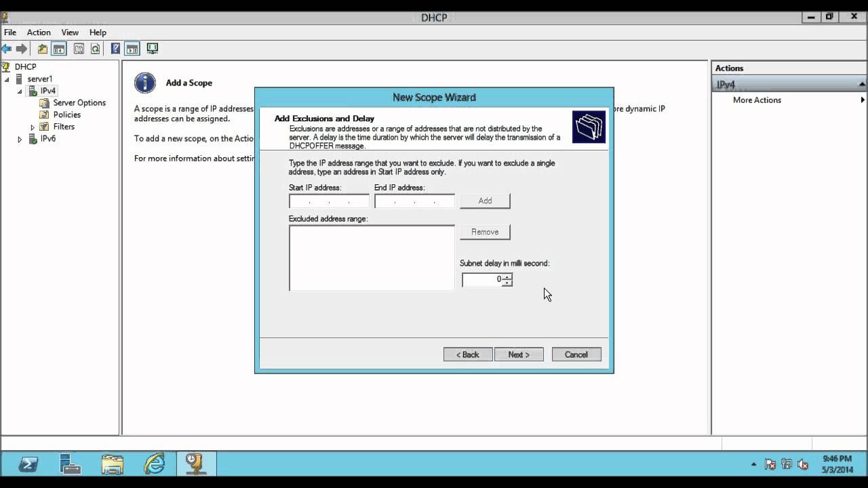Click the server1 node icon in tree
The image size is (868, 488).
[19, 79]
